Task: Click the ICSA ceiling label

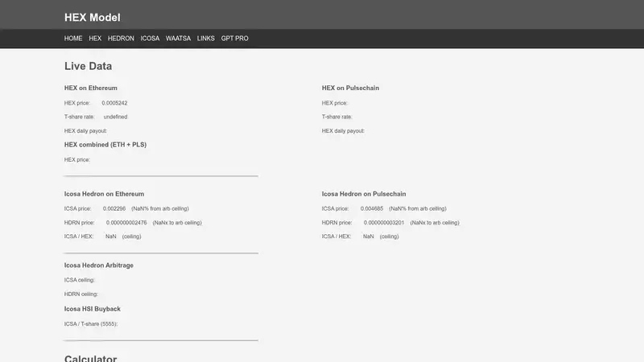Action: (79, 280)
